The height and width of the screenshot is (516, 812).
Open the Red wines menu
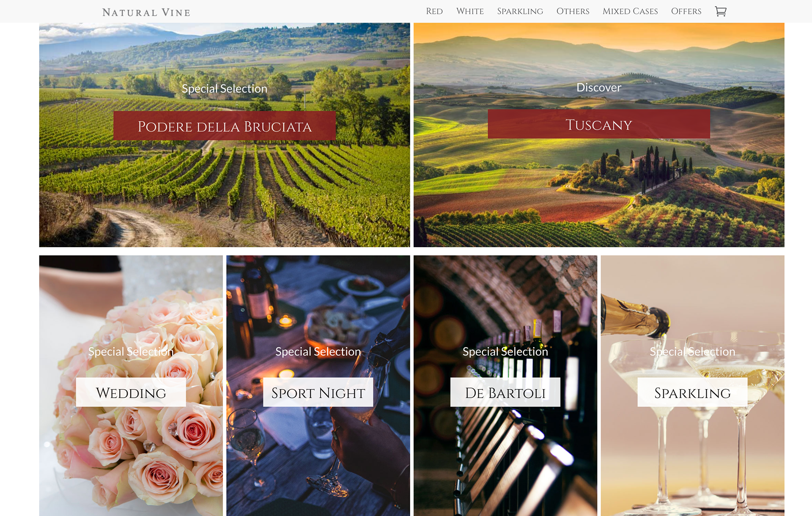coord(434,11)
